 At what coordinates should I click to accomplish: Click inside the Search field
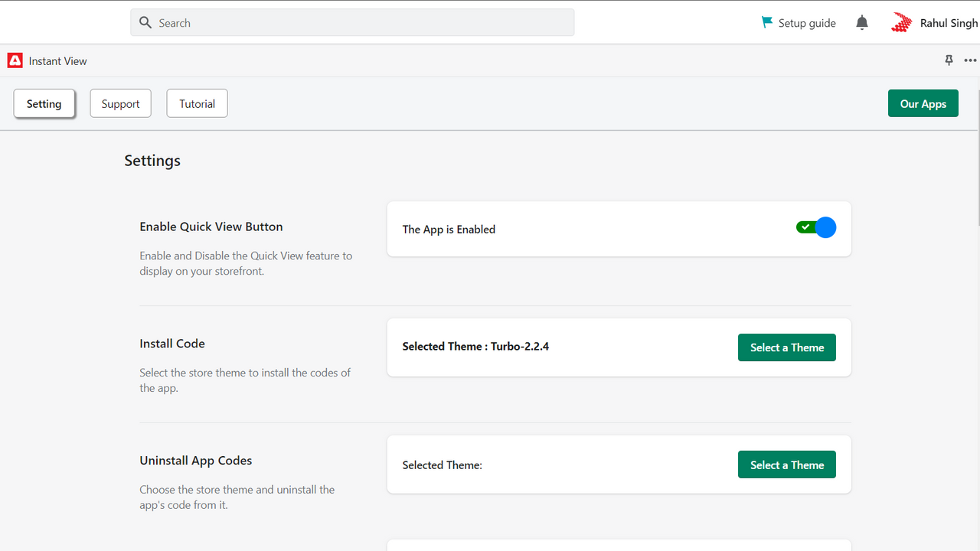tap(352, 22)
